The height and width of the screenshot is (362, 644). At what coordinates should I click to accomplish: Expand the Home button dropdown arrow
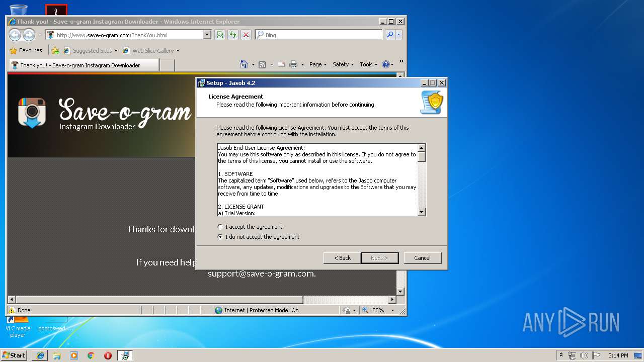coord(252,64)
